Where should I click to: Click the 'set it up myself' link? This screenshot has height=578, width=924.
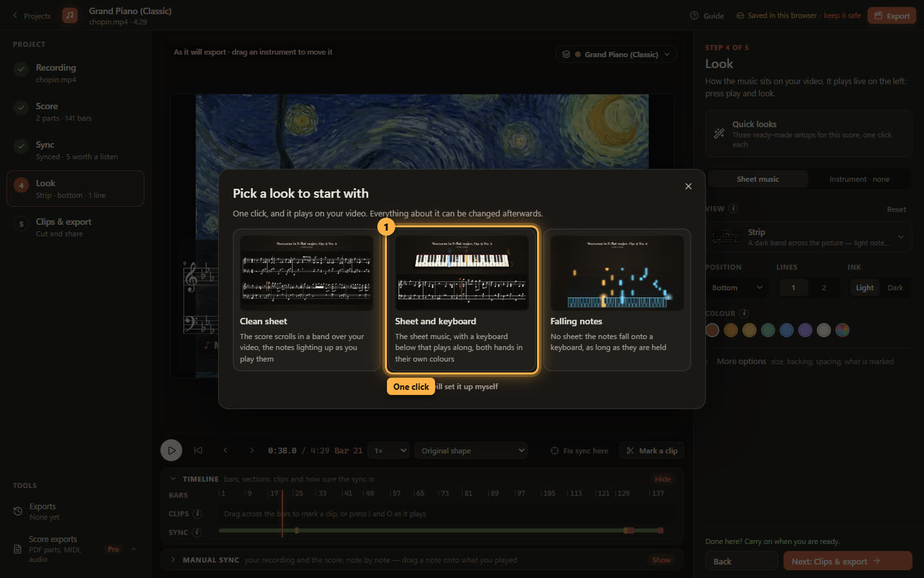point(466,387)
